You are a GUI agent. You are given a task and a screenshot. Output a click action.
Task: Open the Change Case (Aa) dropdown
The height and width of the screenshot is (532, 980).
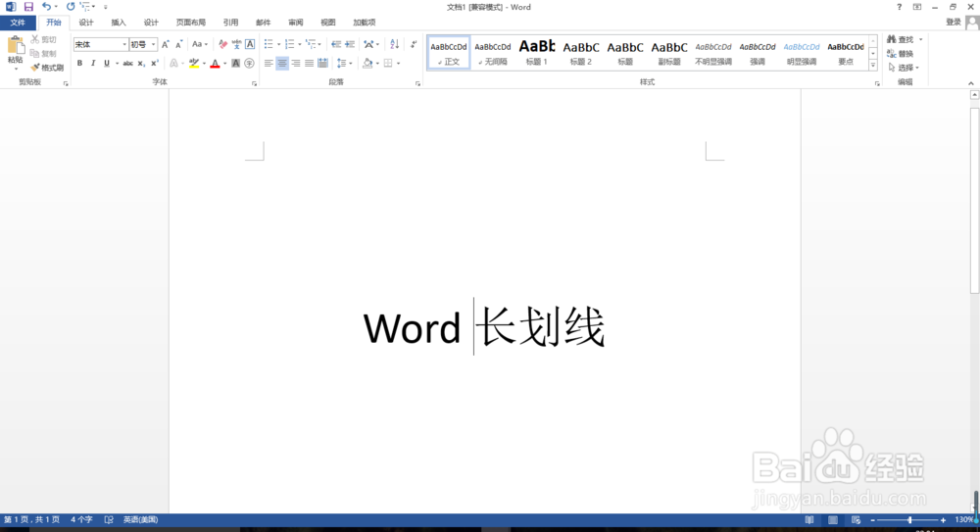(200, 44)
